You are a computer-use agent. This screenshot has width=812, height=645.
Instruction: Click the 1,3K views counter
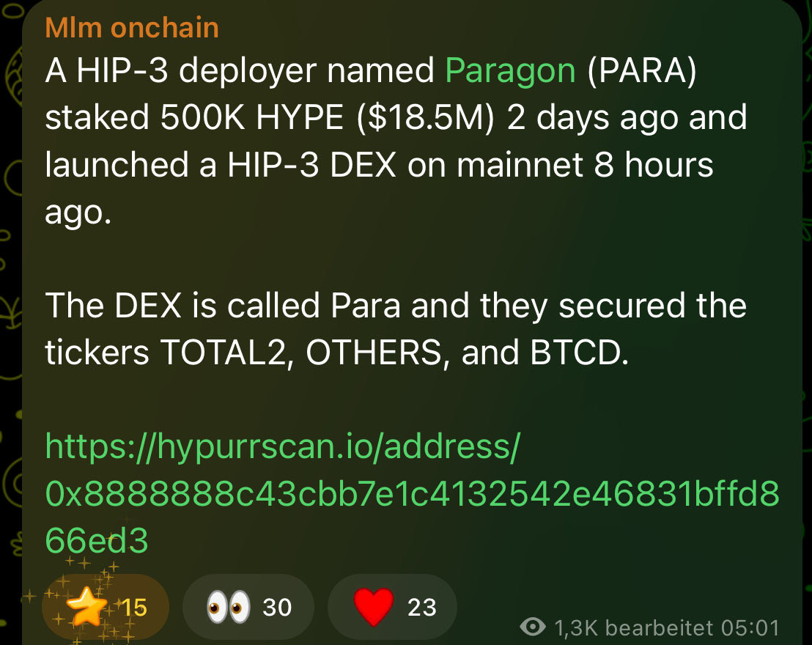pos(576,628)
